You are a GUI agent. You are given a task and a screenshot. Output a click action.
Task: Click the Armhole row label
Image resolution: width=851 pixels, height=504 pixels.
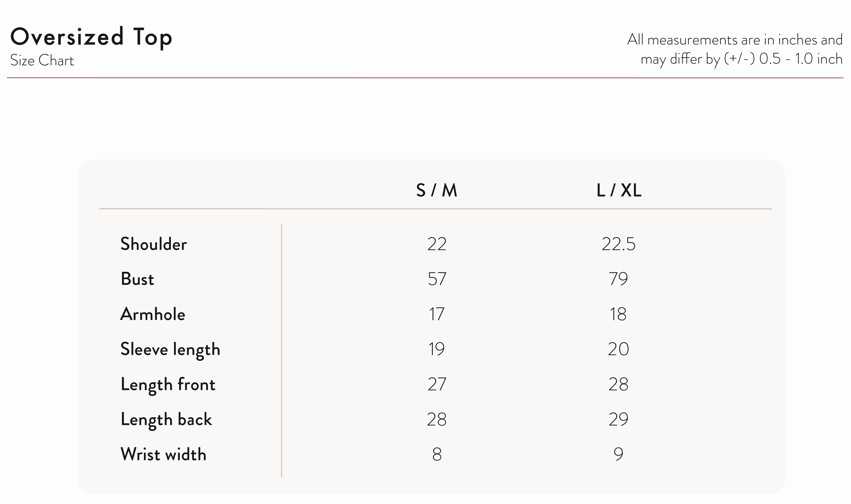(153, 314)
